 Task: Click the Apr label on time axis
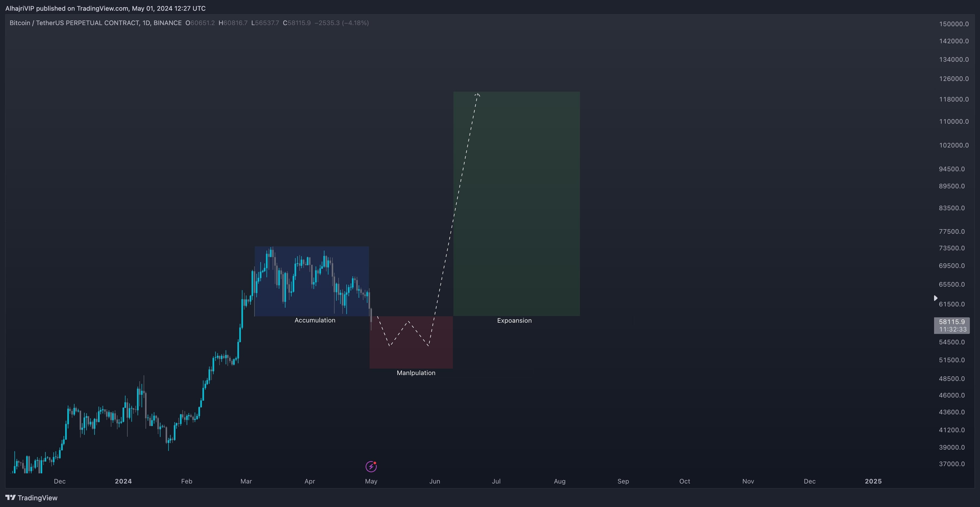(310, 481)
